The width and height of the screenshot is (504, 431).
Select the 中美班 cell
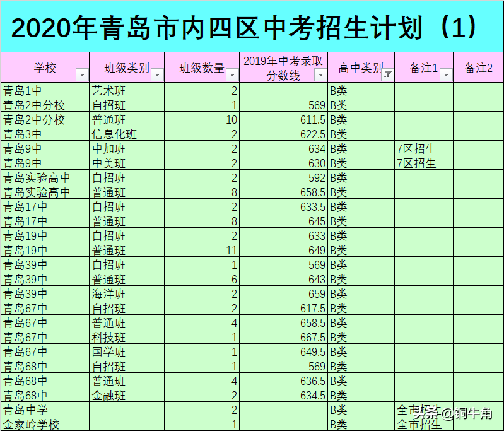[x=127, y=163]
